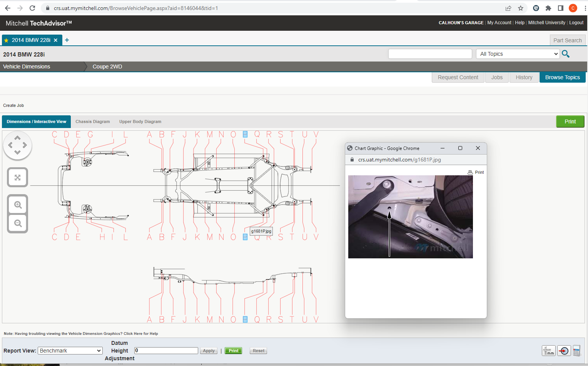Bookmark this page with the star icon
The height and width of the screenshot is (366, 588).
pyautogui.click(x=521, y=8)
